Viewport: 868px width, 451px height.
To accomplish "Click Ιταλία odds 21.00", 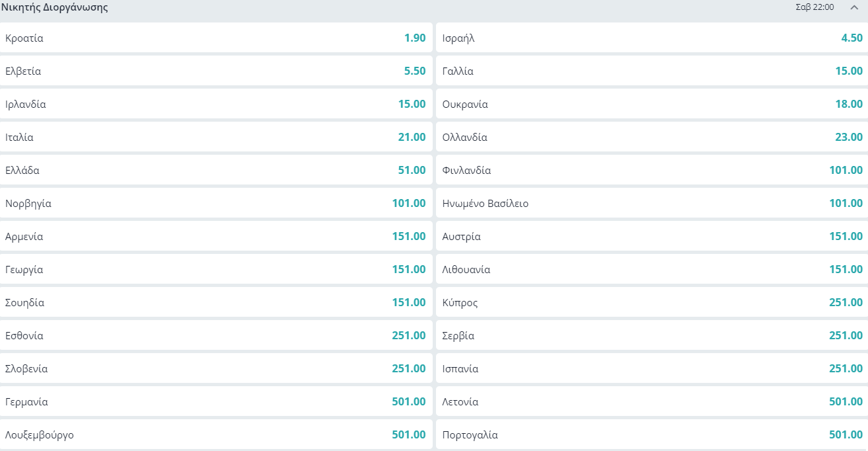I will (x=216, y=137).
